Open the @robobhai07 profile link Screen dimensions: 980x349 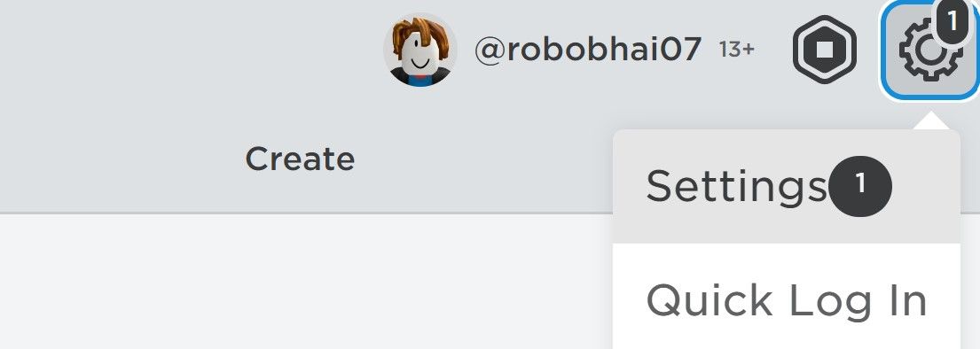pos(587,50)
